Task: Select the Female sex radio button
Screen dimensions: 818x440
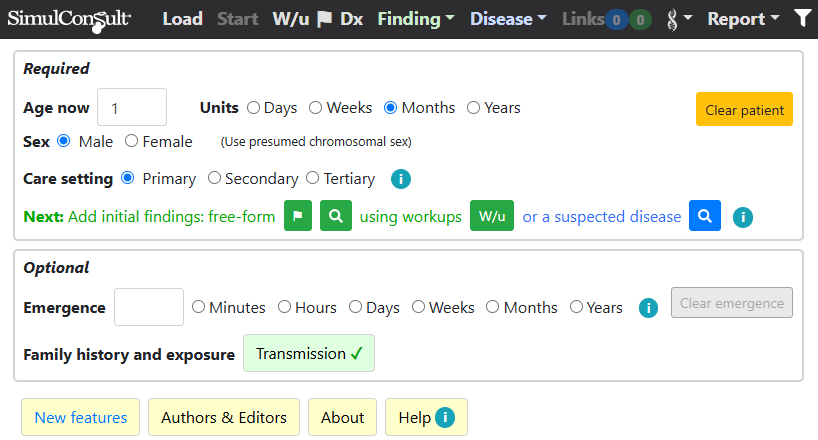Action: tap(131, 141)
